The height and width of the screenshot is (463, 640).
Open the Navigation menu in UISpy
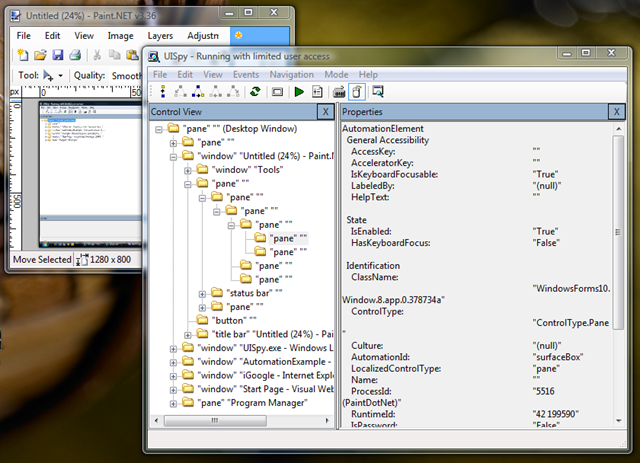[x=291, y=75]
